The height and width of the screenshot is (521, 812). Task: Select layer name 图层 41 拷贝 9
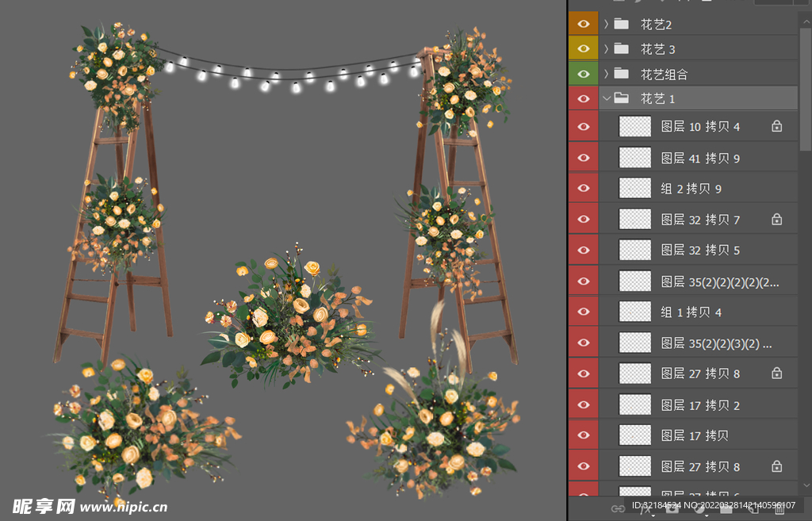point(700,158)
